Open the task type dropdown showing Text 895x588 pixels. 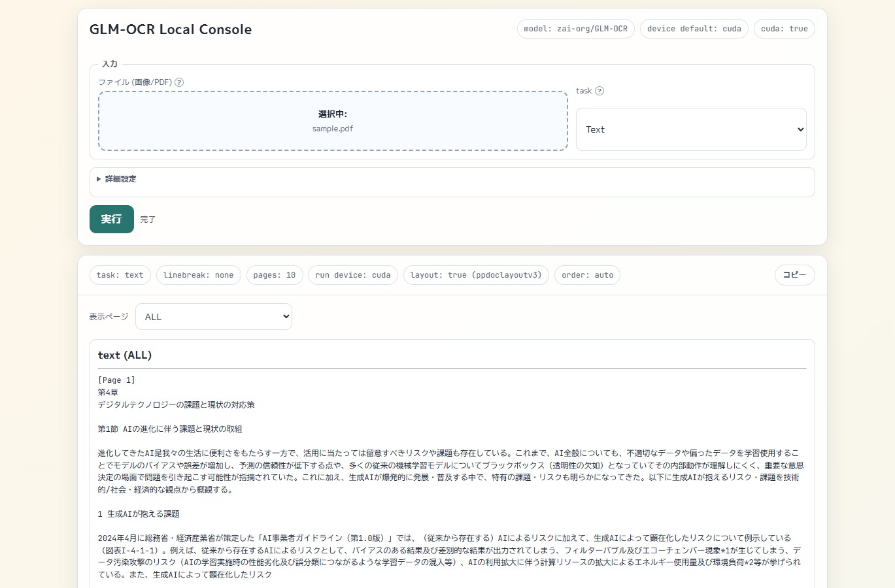coord(691,129)
